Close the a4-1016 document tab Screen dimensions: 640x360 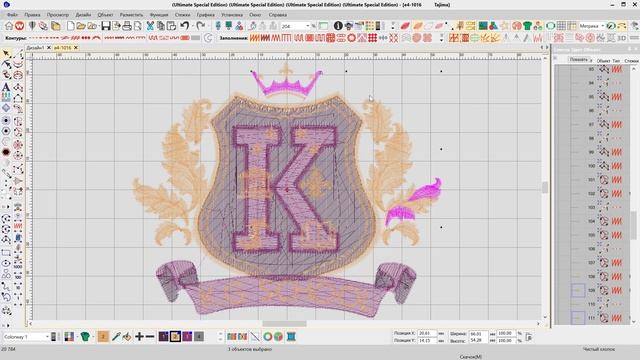point(76,48)
